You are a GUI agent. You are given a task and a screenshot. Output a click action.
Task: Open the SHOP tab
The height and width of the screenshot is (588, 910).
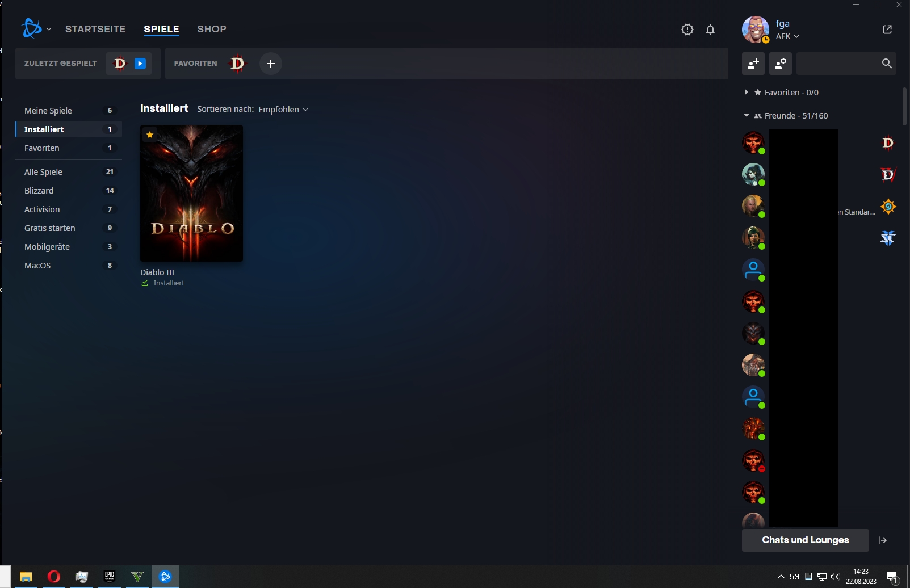click(212, 29)
